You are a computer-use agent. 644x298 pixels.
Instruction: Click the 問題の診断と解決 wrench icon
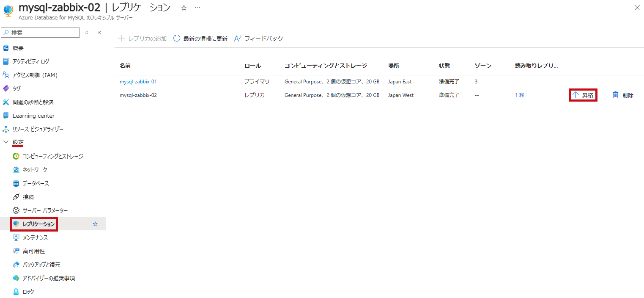point(6,102)
